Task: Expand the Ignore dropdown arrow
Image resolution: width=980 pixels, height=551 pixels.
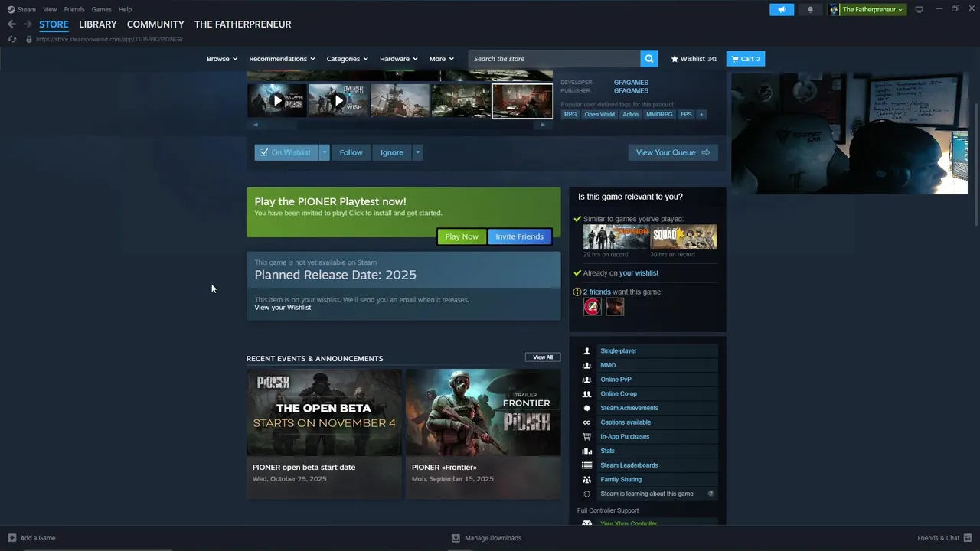Action: click(x=417, y=152)
